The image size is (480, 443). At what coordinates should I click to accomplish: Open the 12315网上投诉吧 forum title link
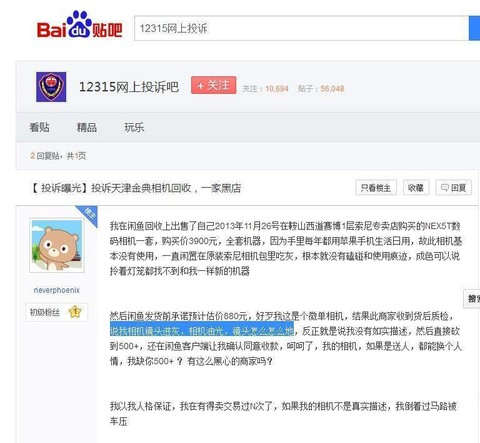129,87
